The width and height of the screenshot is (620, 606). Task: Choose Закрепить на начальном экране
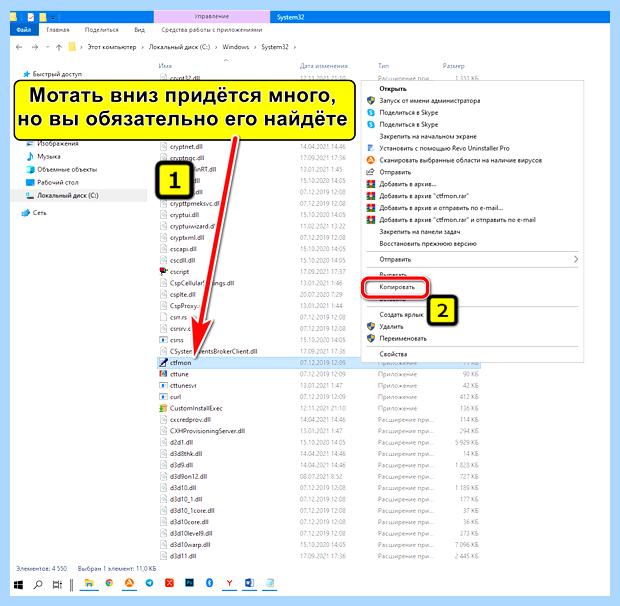(428, 136)
